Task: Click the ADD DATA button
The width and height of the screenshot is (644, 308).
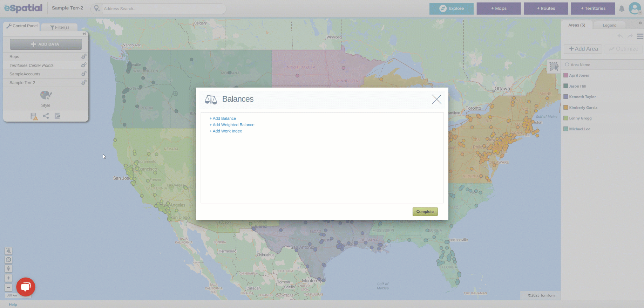Action: 46,44
